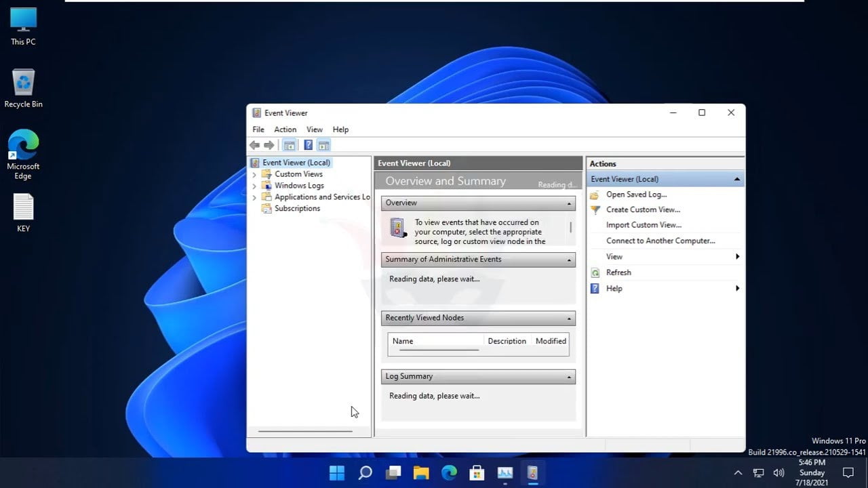
Task: Collapse the Event Viewer (Local) actions group
Action: pyautogui.click(x=736, y=178)
